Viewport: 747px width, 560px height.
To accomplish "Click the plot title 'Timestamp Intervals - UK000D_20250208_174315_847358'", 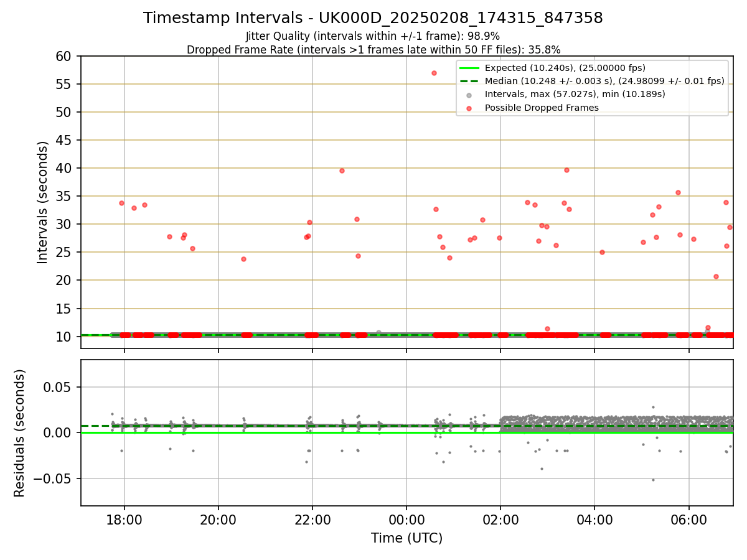I will point(373,18).
